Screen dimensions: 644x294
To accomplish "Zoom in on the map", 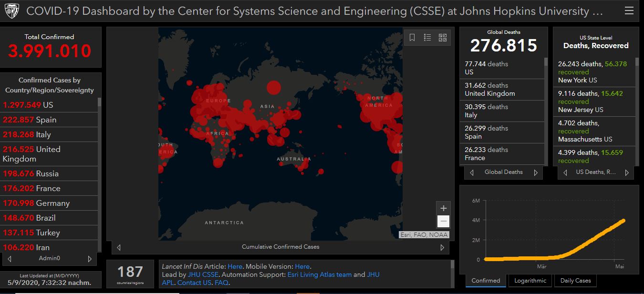I will pos(443,208).
